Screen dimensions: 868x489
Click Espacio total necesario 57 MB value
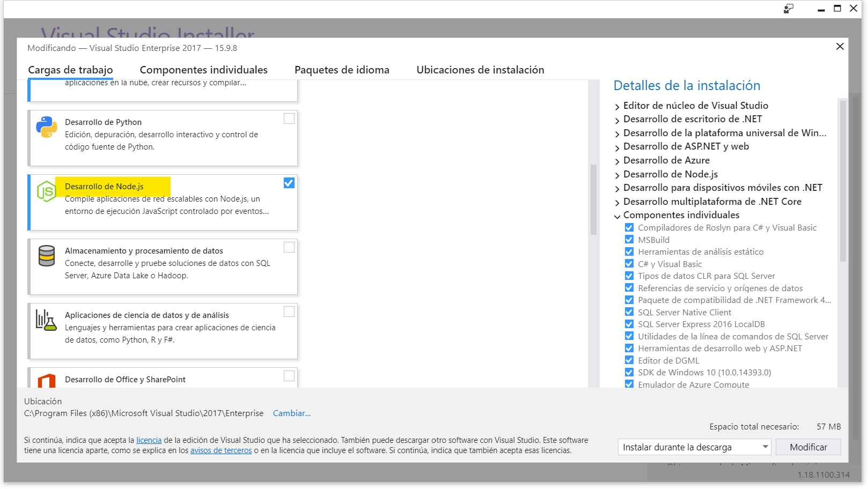pyautogui.click(x=829, y=427)
